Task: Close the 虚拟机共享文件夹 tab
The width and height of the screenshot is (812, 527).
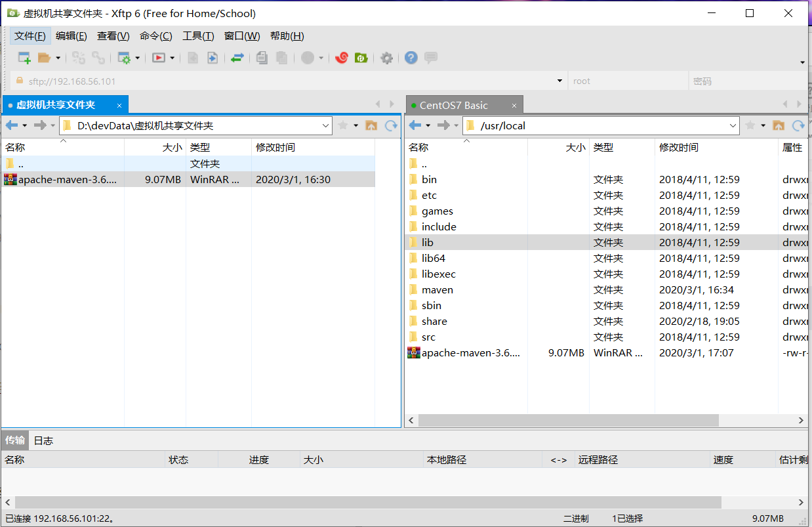Action: 119,105
